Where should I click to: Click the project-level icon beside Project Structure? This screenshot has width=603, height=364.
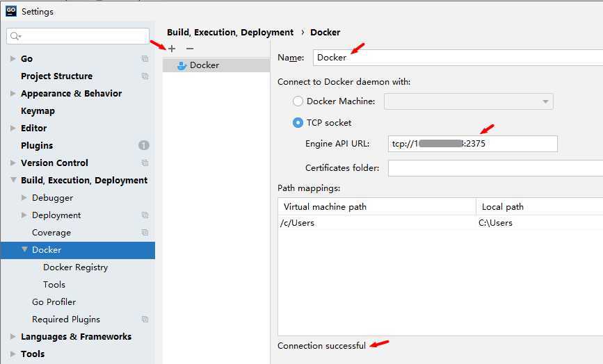145,76
